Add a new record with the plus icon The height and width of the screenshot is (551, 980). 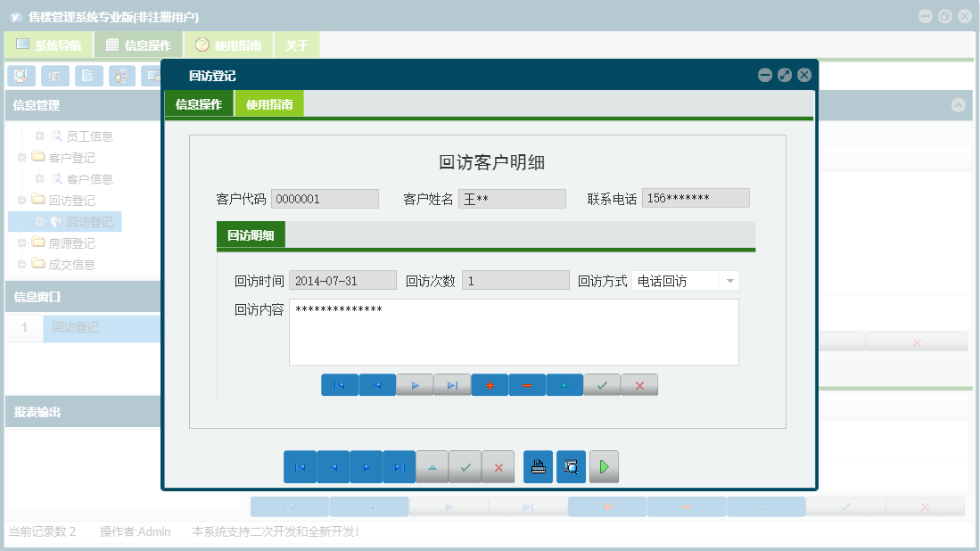coord(490,384)
